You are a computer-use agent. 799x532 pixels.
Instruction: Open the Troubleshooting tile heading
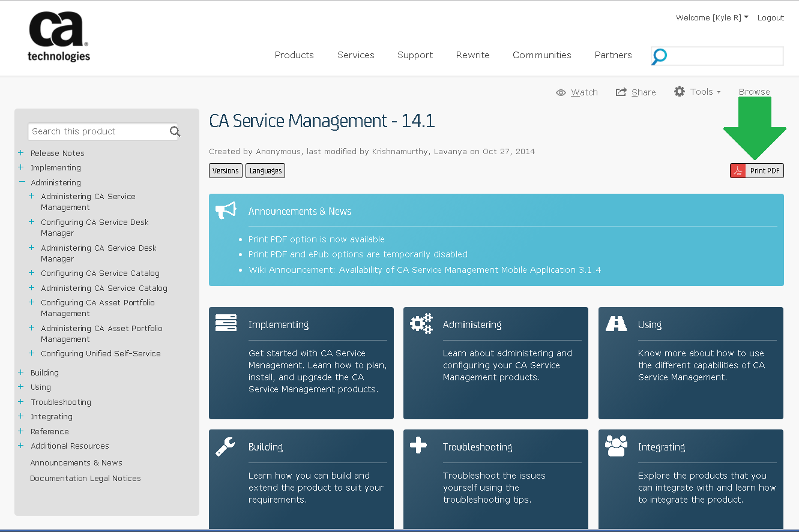[x=477, y=447]
